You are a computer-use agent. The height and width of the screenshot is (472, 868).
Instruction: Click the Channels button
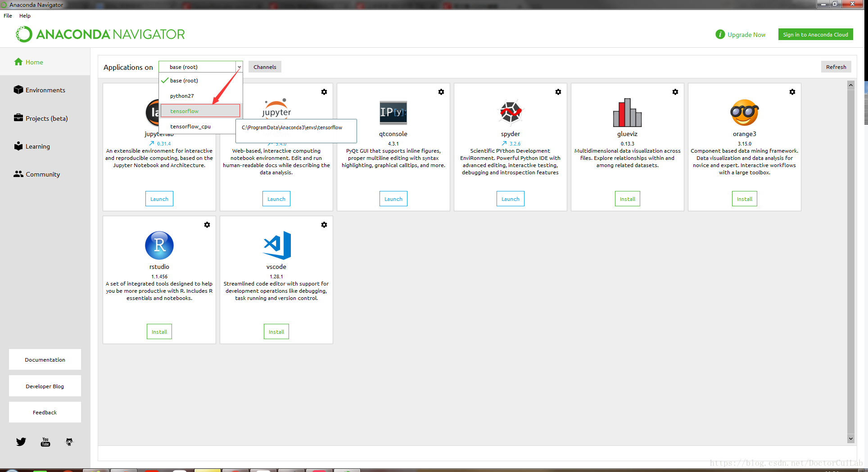tap(265, 67)
